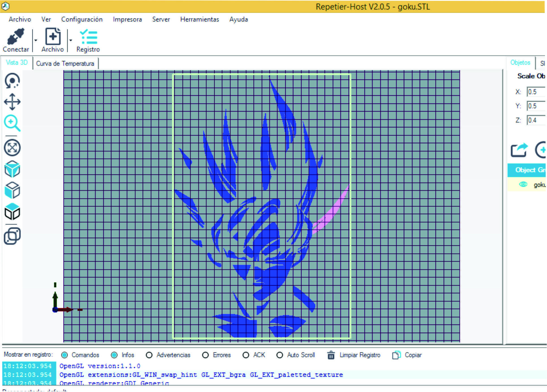Toggle the Comandos log filter
Image resolution: width=547 pixels, height=392 pixels.
[64, 355]
